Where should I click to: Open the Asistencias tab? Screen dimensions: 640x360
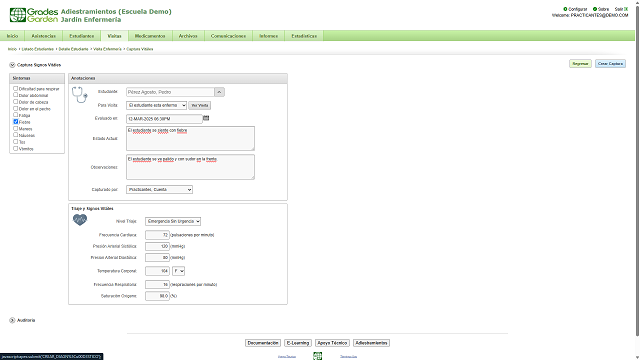pyautogui.click(x=44, y=36)
